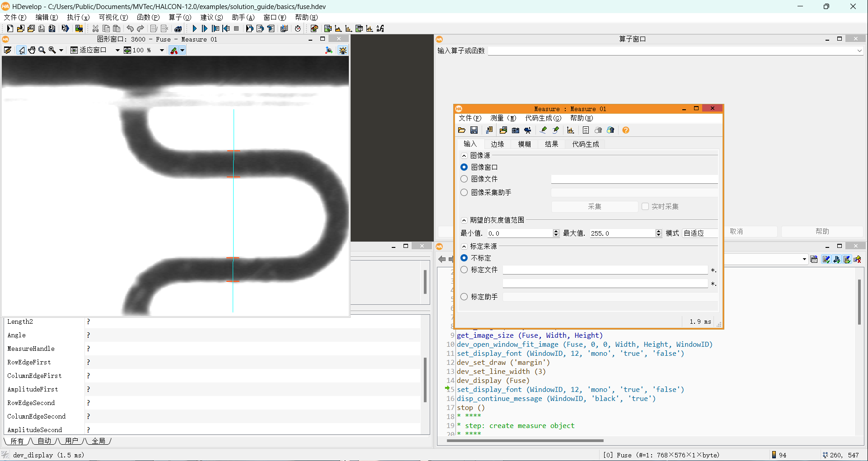
Task: Collapse the 期望的灰度值范围 section
Action: [464, 220]
